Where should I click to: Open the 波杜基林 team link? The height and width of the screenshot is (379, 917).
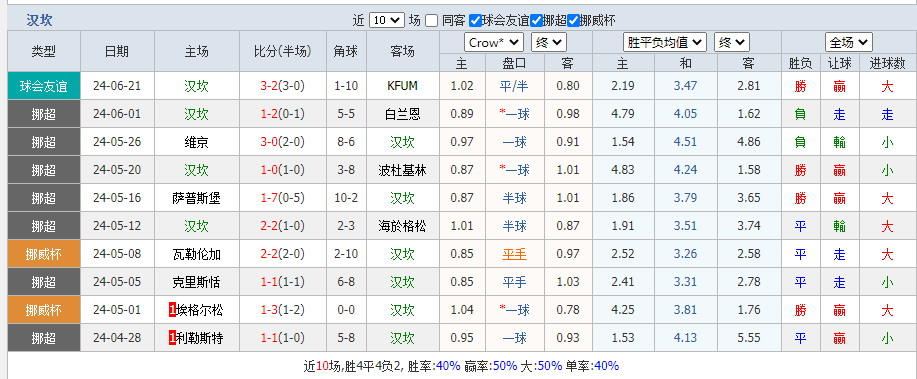[402, 170]
